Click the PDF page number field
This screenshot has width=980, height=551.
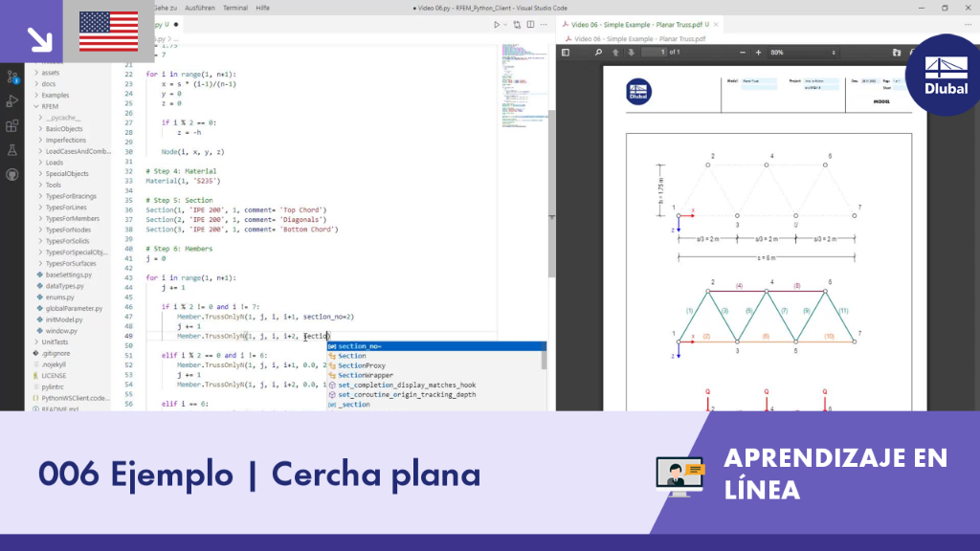pyautogui.click(x=654, y=53)
